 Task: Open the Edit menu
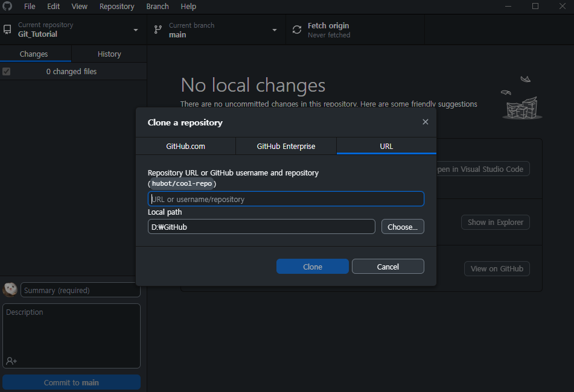click(x=54, y=6)
